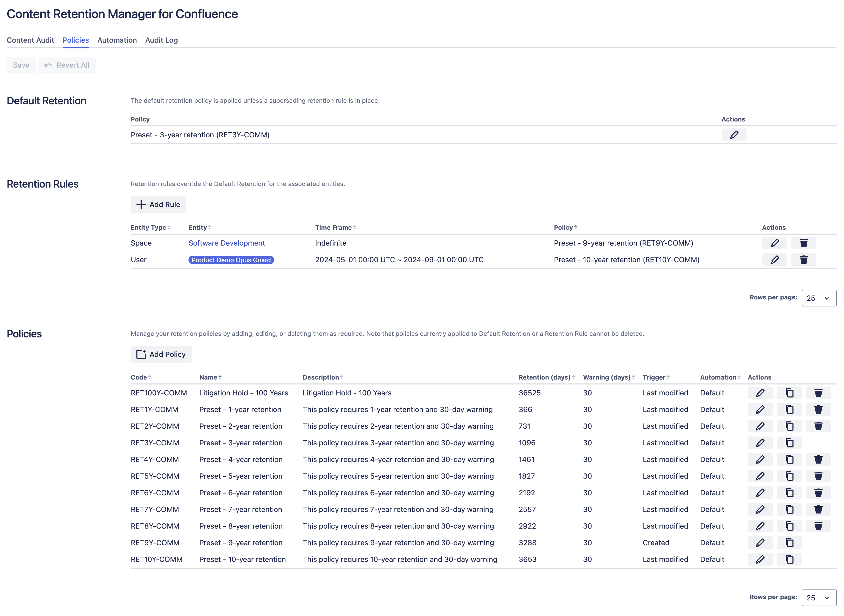Edit the Default Retention policy pencil icon
844x616 pixels.
pyautogui.click(x=734, y=135)
